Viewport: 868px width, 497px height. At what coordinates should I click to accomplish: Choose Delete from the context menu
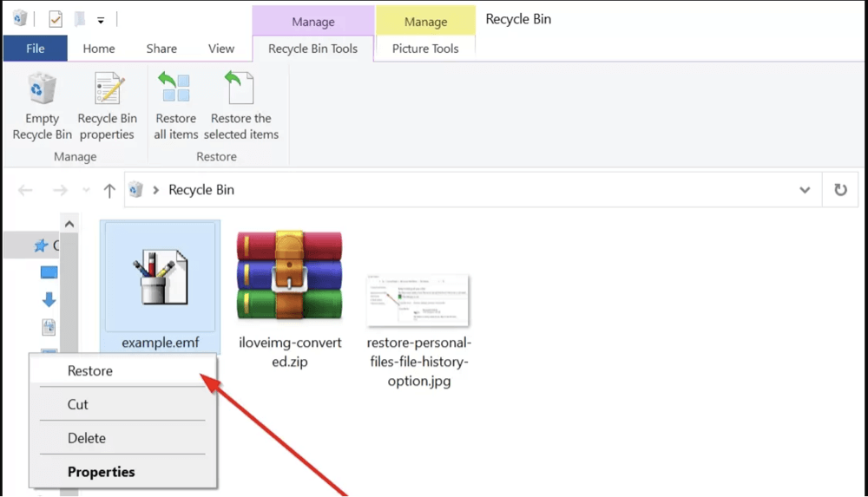123,438
